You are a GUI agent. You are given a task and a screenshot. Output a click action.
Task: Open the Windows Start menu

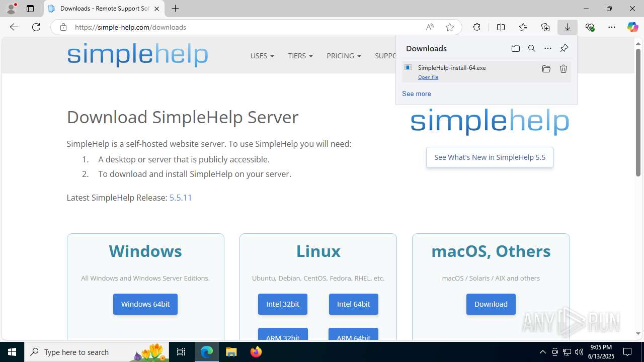12,352
